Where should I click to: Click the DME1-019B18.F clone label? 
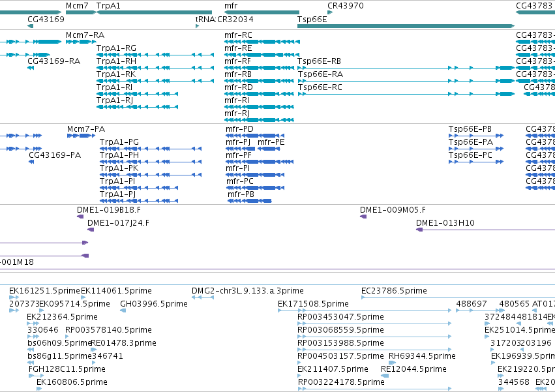click(x=109, y=210)
